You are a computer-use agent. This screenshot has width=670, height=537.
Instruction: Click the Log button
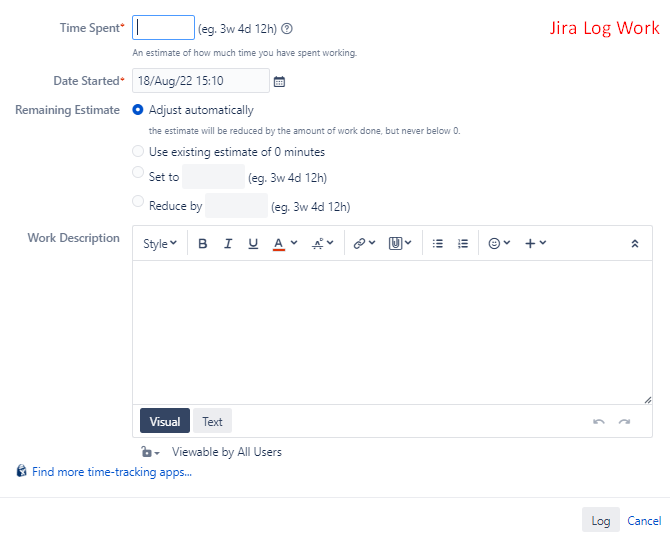tap(601, 520)
